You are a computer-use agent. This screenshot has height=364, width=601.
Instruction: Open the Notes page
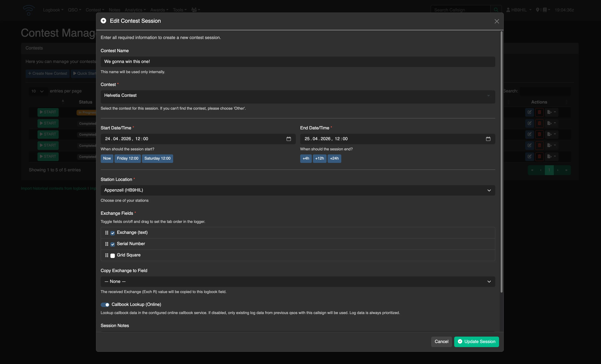pos(114,10)
